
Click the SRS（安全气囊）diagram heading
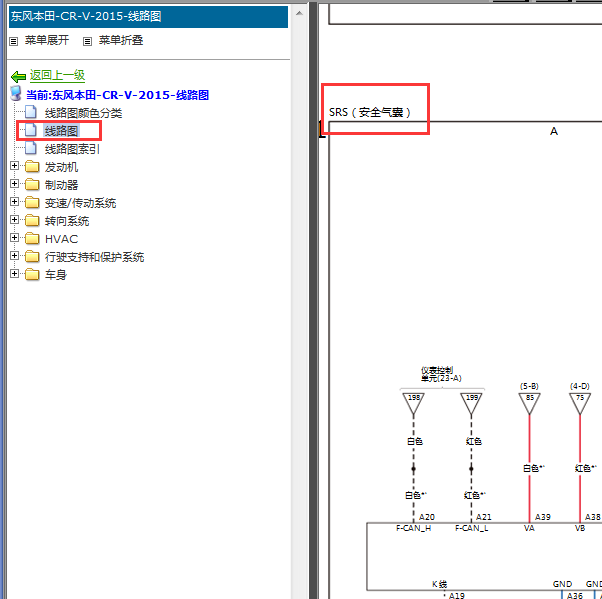pos(370,113)
